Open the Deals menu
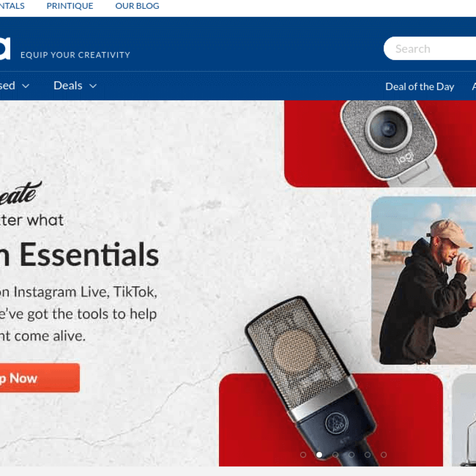This screenshot has height=476, width=476. (68, 86)
